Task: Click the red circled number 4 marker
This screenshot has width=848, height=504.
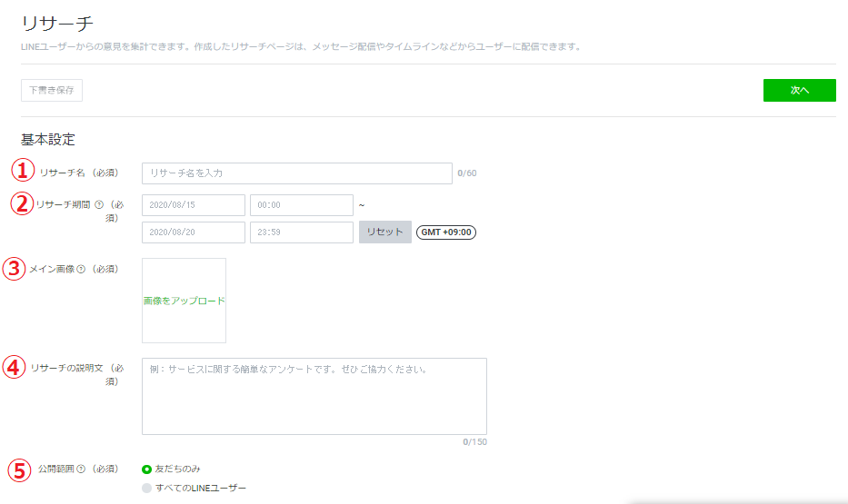Action: pyautogui.click(x=15, y=368)
